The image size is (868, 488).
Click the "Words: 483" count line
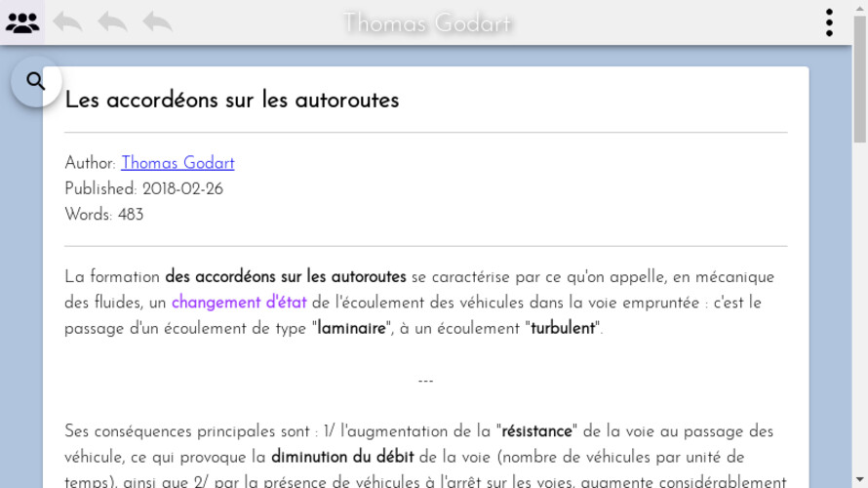(x=104, y=215)
